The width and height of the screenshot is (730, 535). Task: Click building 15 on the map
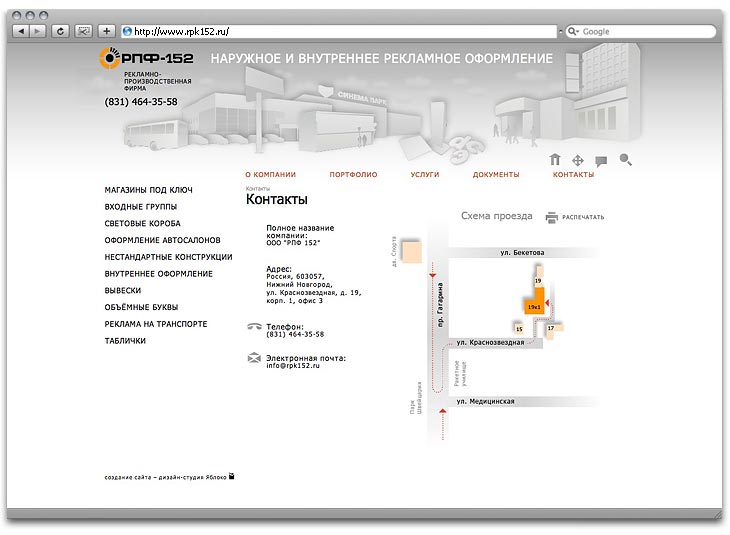[x=519, y=328]
